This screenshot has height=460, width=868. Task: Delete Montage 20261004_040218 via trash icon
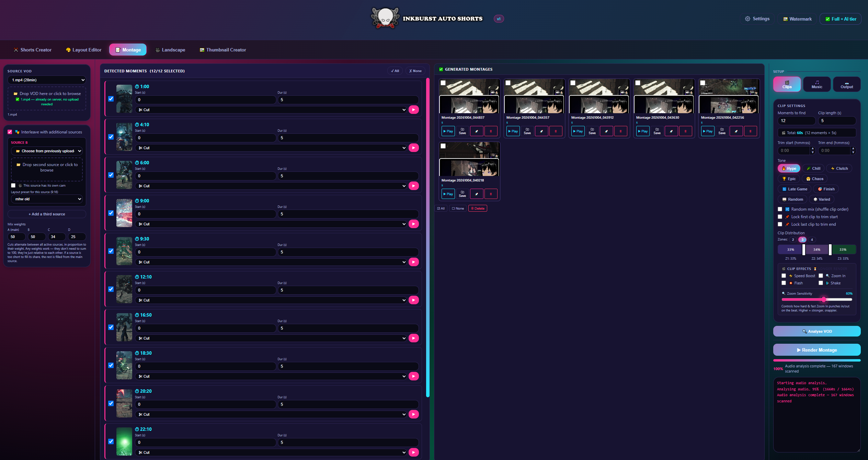pyautogui.click(x=491, y=194)
